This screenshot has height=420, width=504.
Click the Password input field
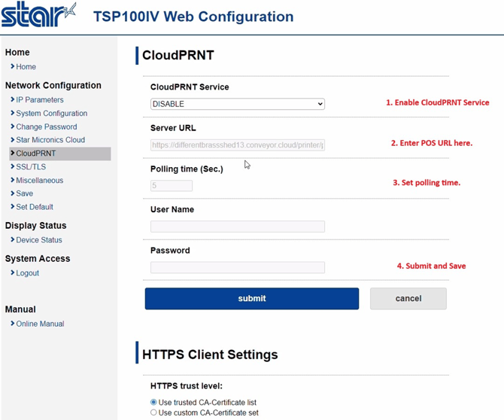pyautogui.click(x=237, y=267)
